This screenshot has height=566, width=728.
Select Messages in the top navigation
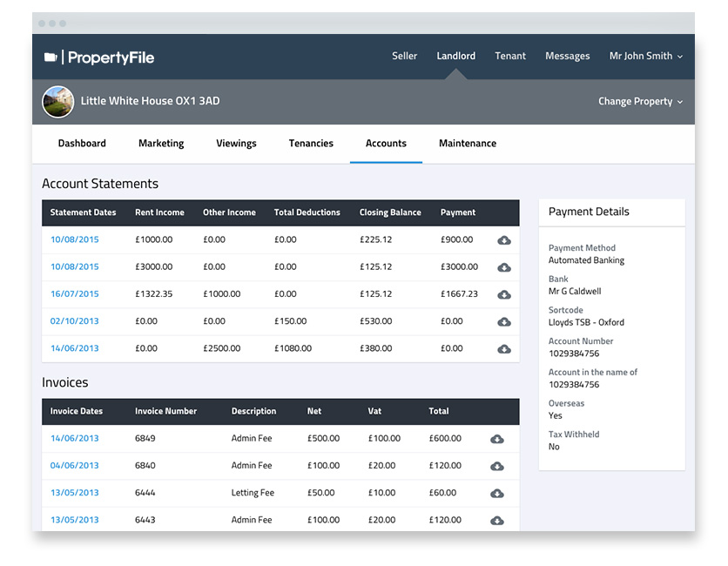pos(567,56)
